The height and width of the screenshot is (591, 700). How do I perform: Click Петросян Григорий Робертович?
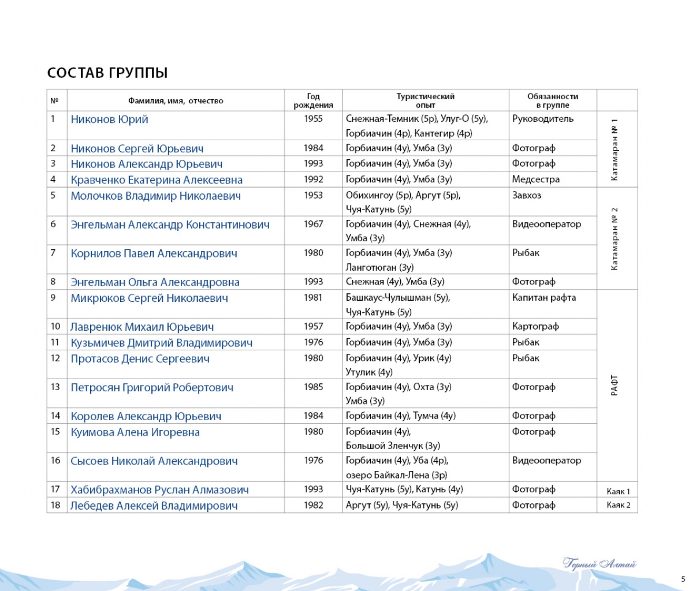point(152,388)
